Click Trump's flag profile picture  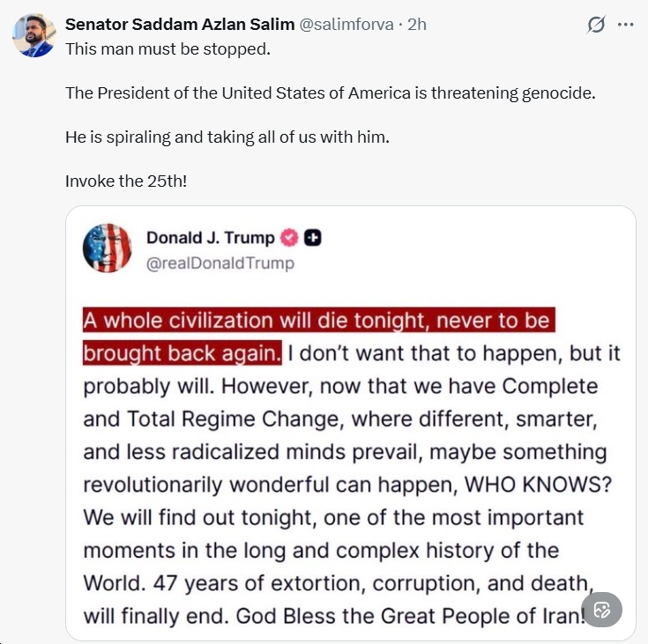pos(107,248)
